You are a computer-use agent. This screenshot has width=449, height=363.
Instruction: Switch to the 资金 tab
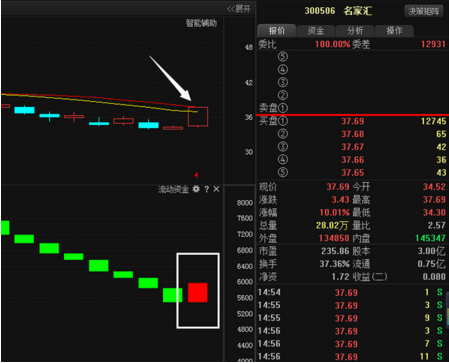[316, 31]
